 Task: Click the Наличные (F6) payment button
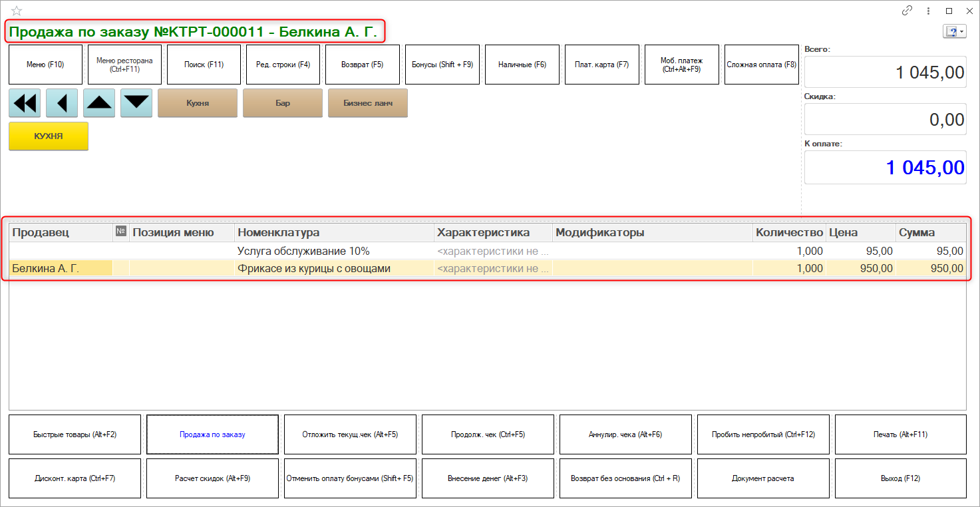(x=522, y=65)
